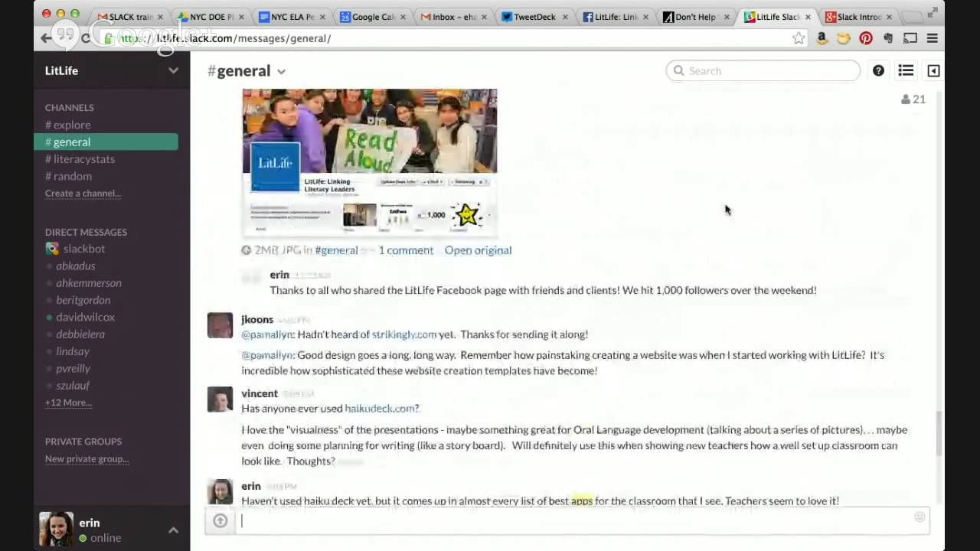This screenshot has width=980, height=551.
Task: Switch to the Slack Intro tab
Action: click(858, 17)
